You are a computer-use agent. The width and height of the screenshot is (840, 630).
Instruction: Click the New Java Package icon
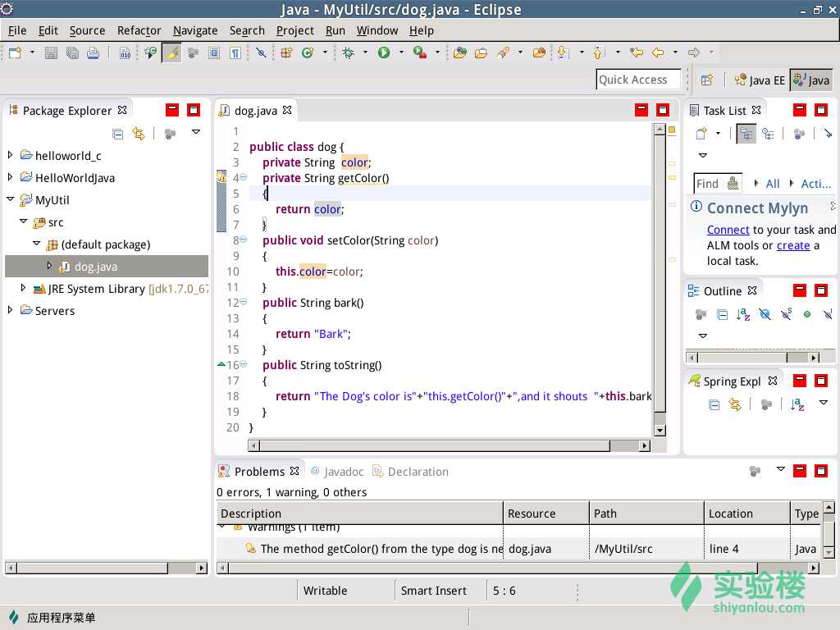(x=286, y=52)
